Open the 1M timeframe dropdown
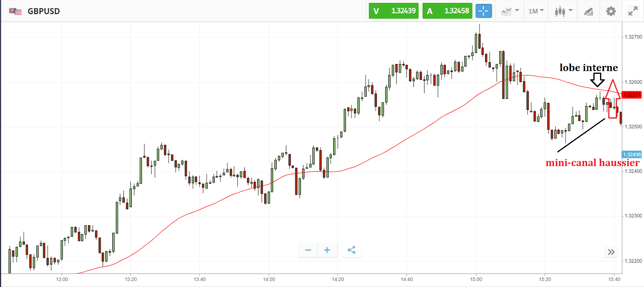Viewport: 644px width, 287px height. pos(536,11)
